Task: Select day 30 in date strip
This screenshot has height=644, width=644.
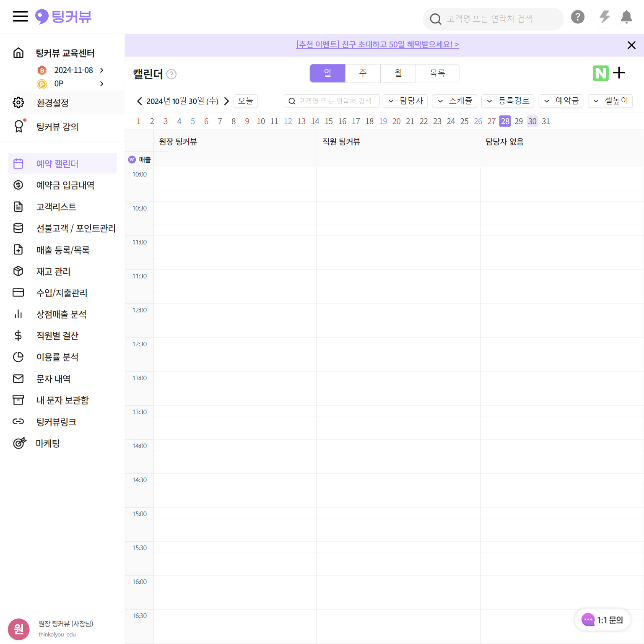Action: pos(532,121)
